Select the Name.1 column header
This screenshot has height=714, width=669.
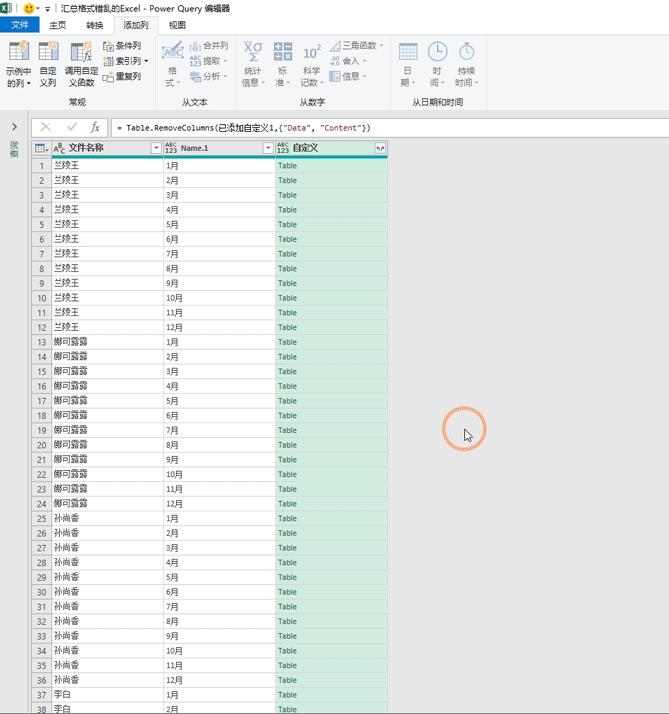[x=219, y=148]
